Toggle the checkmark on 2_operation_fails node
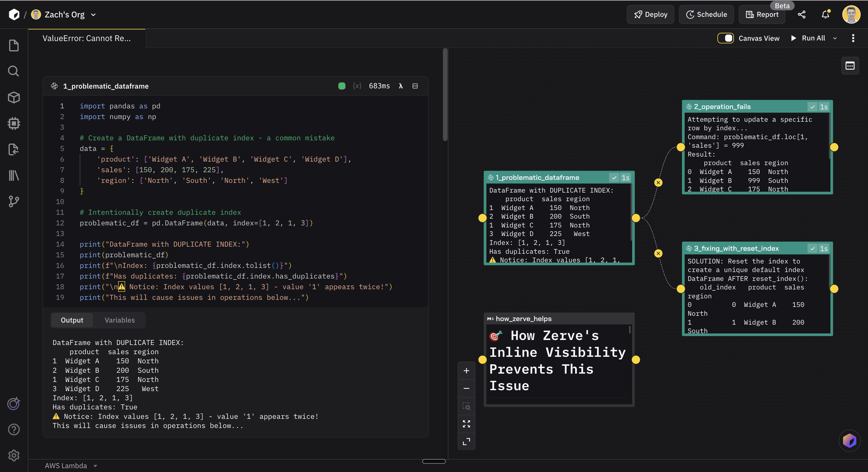The height and width of the screenshot is (472, 868). coord(812,106)
